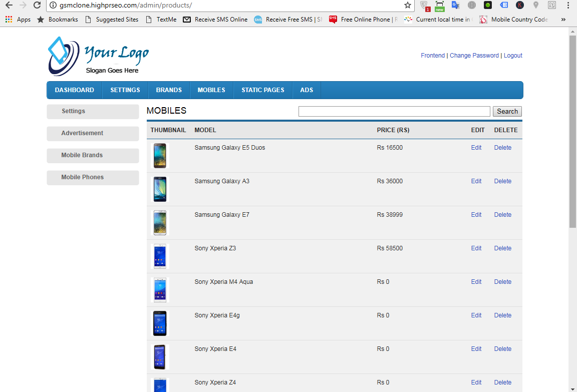Screen dimensions: 577x392
Task: Open the extension marked 'new'
Action: point(440,6)
